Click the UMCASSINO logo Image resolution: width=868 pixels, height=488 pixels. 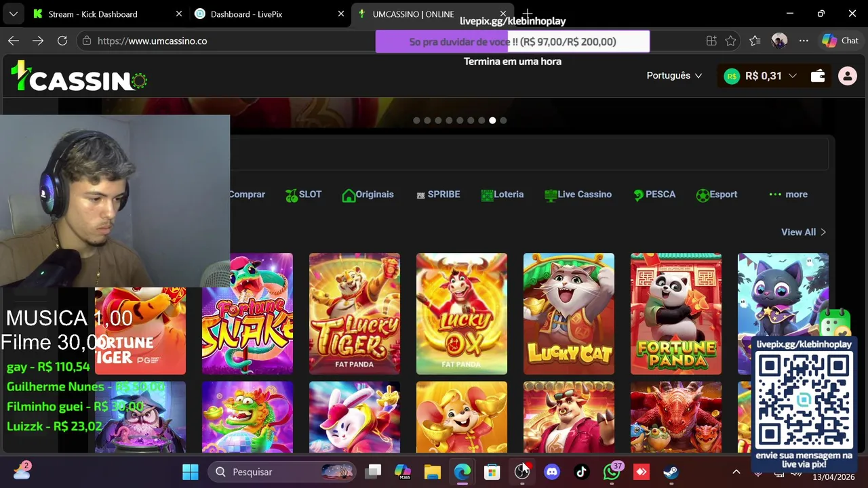pyautogui.click(x=79, y=77)
